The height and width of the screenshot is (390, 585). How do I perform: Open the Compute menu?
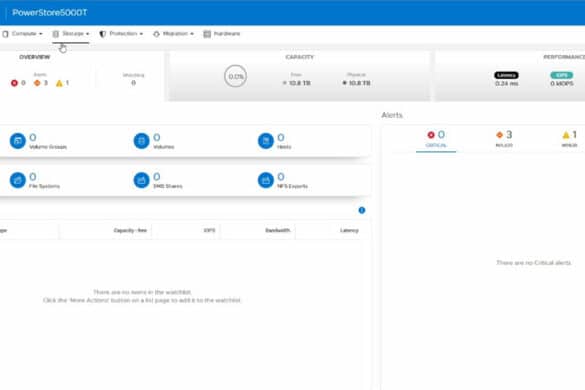(22, 34)
